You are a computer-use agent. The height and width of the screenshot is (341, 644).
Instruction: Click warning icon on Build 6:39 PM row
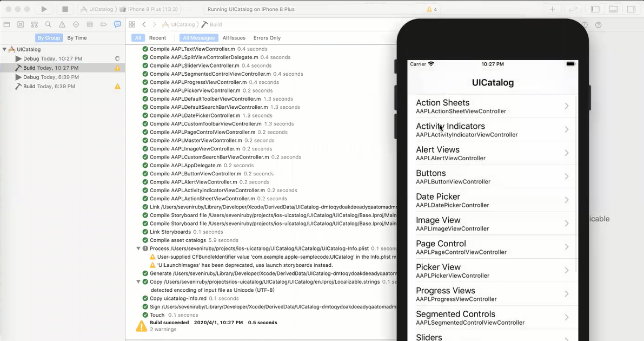pos(117,87)
